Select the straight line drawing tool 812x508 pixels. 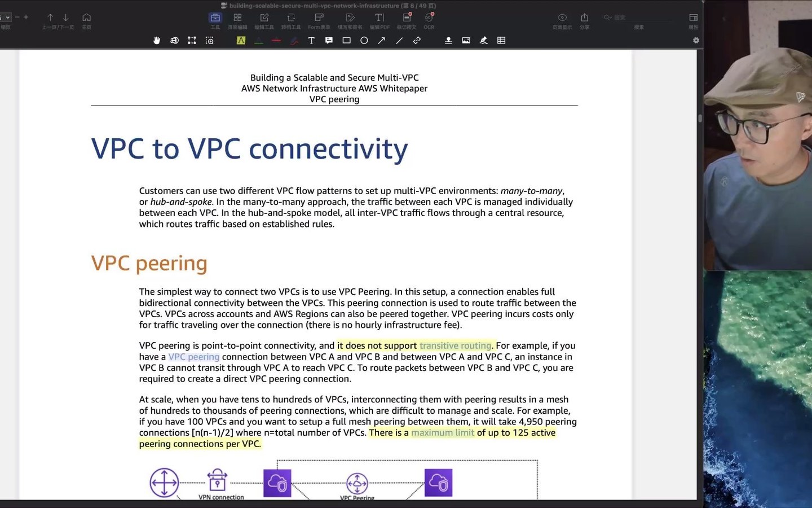pos(399,41)
